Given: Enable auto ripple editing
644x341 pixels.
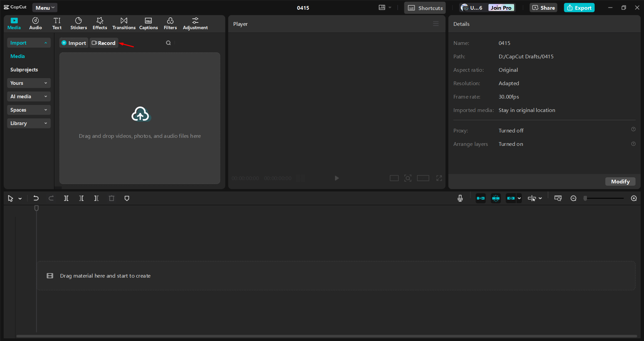Looking at the screenshot, I should [x=481, y=198].
